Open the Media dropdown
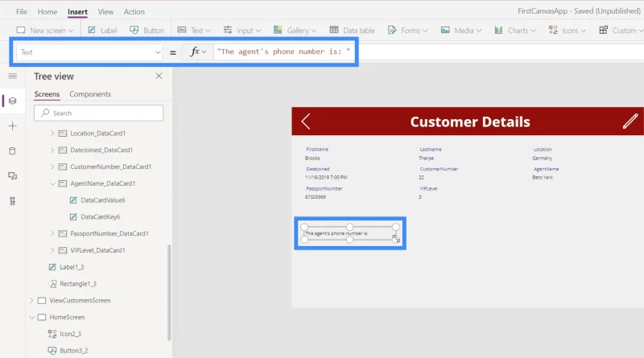 [460, 31]
